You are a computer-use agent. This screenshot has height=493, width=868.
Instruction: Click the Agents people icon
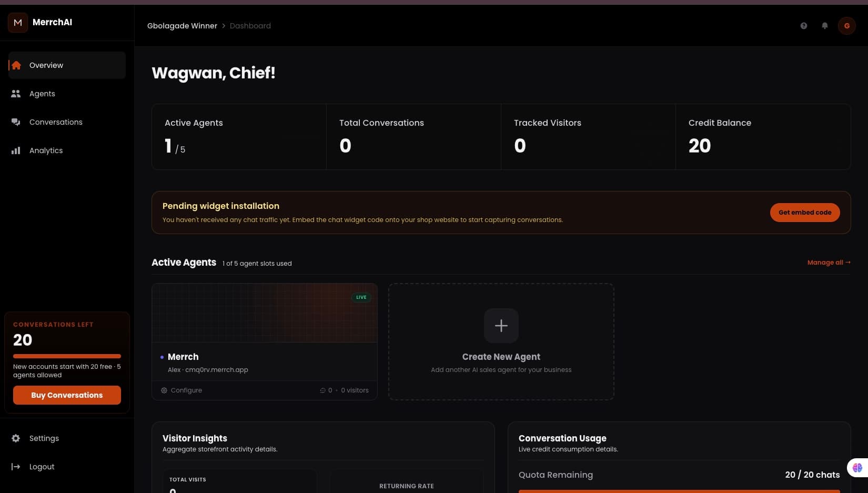tap(16, 94)
